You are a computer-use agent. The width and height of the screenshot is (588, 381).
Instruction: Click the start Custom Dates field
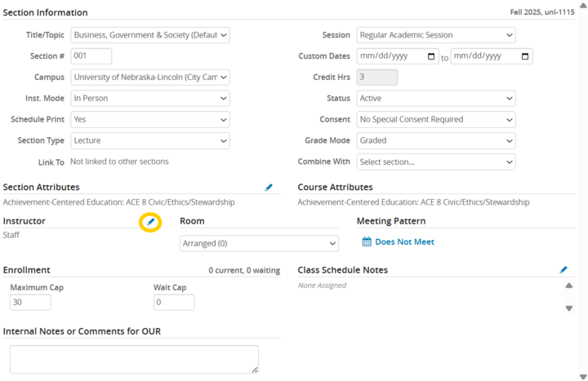coord(398,56)
